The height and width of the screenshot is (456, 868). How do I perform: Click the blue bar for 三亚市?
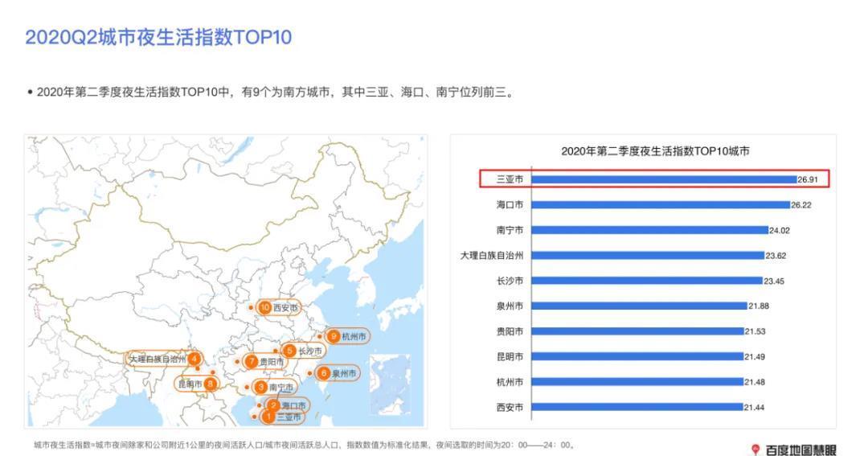point(665,179)
